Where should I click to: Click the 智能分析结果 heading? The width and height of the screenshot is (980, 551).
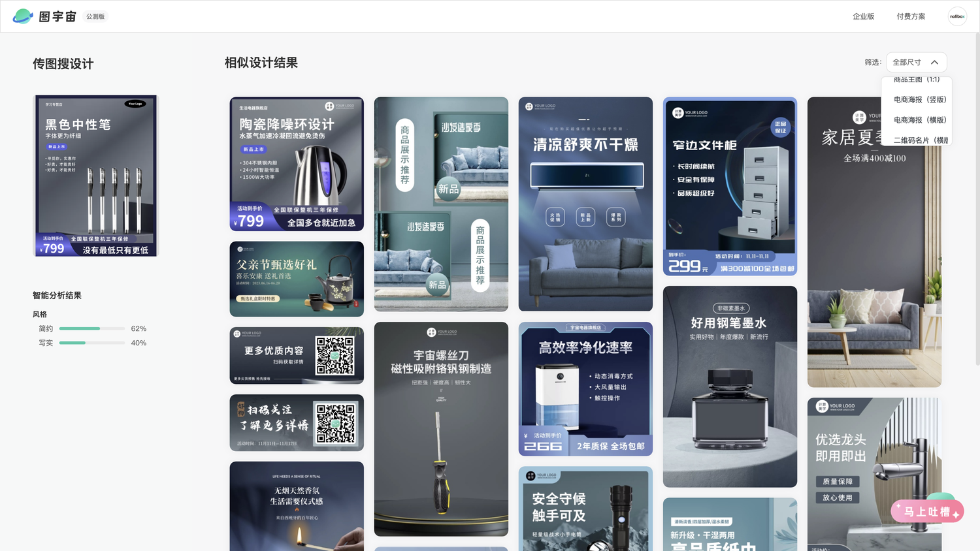click(57, 296)
